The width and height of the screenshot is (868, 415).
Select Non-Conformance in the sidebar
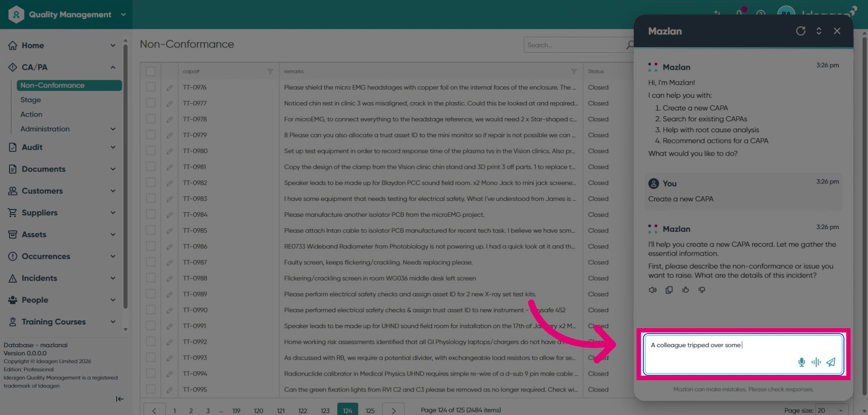tap(69, 85)
